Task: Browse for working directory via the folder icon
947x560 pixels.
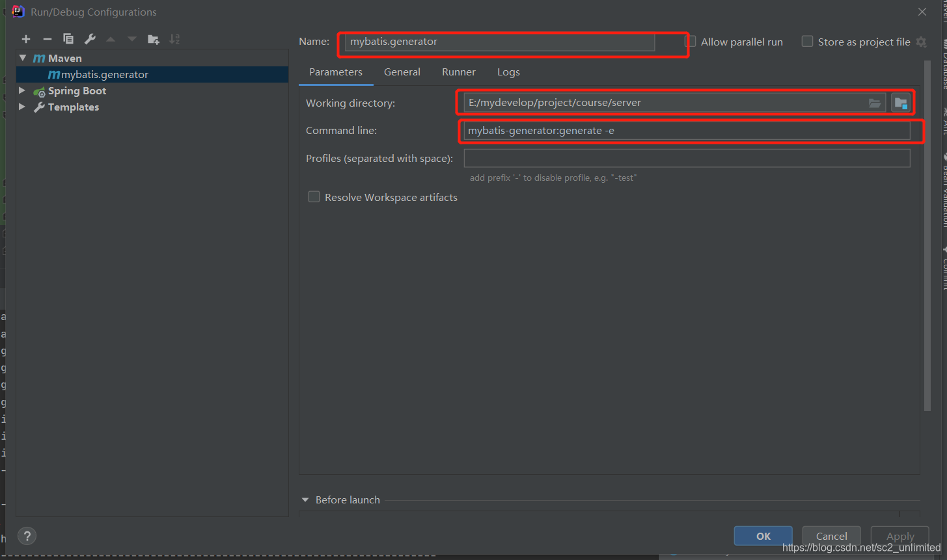Action: [875, 103]
